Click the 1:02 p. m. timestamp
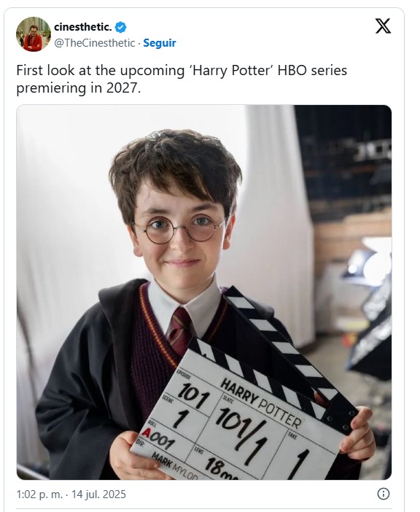 [39, 494]
